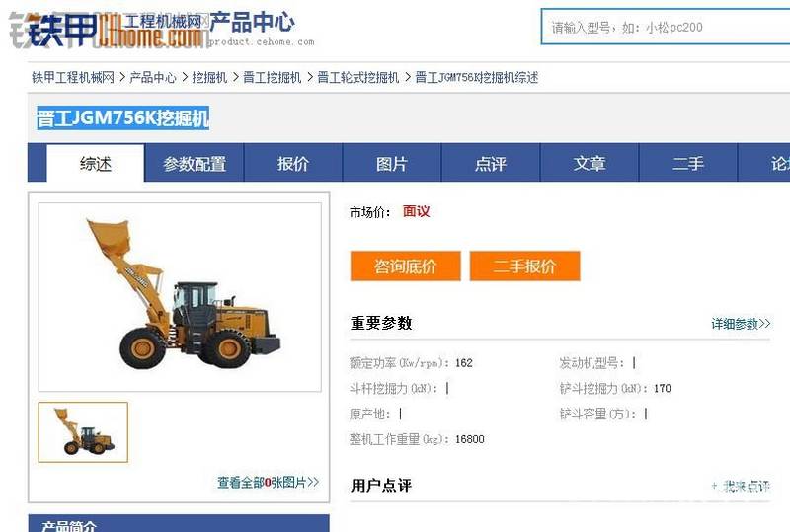The width and height of the screenshot is (790, 532).
Task: Click the orange 二手报价 button
Action: [525, 266]
